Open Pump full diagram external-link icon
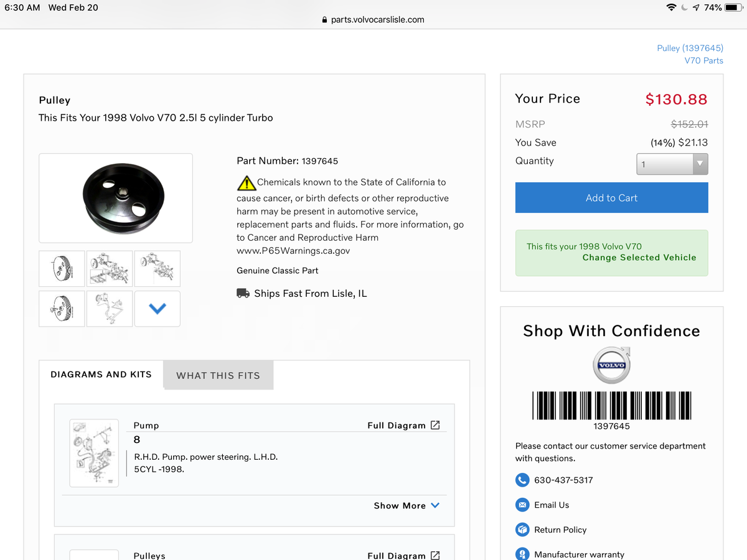 coord(435,426)
